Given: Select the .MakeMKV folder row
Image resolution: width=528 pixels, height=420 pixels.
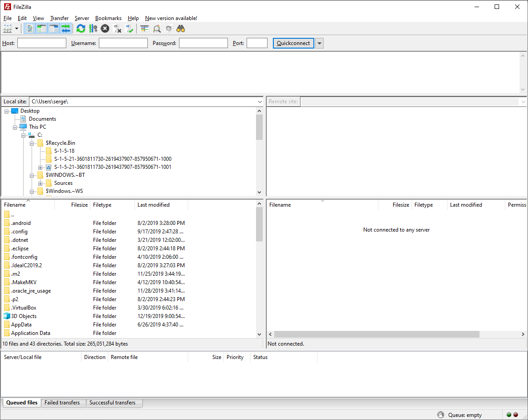Looking at the screenshot, I should coord(129,282).
